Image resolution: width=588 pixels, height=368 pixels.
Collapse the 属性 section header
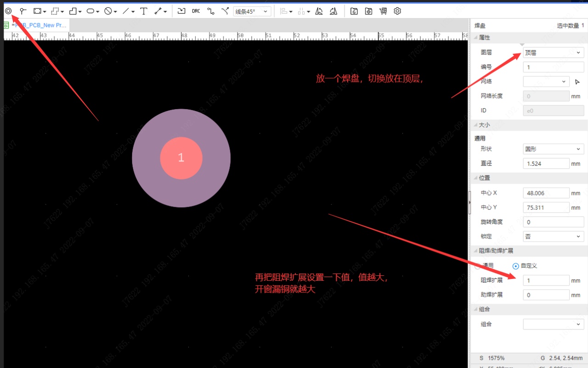click(529, 38)
